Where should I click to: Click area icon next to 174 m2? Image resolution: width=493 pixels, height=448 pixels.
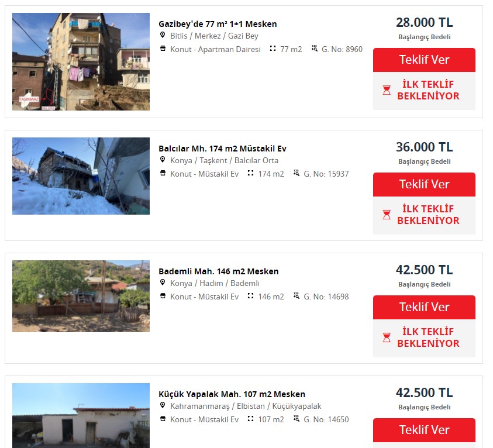click(250, 173)
